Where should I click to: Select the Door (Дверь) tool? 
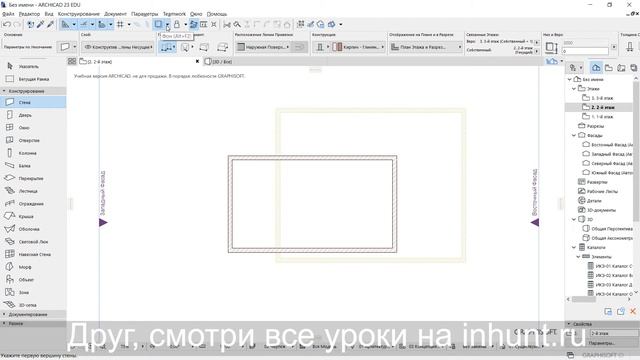33,115
